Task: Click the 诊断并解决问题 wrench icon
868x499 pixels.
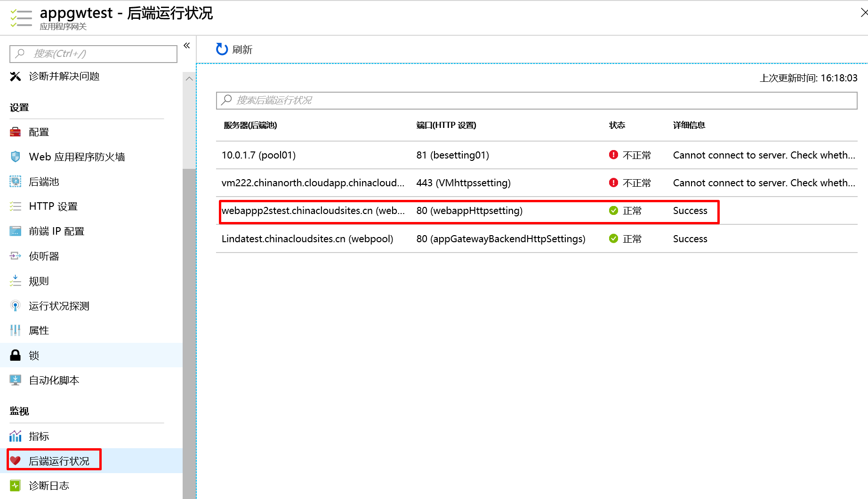Action: 16,76
